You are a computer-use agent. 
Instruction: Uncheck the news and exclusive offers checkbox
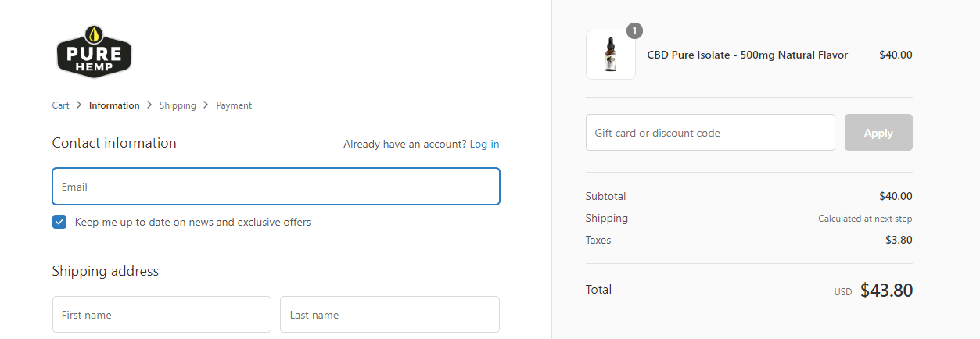coord(59,223)
